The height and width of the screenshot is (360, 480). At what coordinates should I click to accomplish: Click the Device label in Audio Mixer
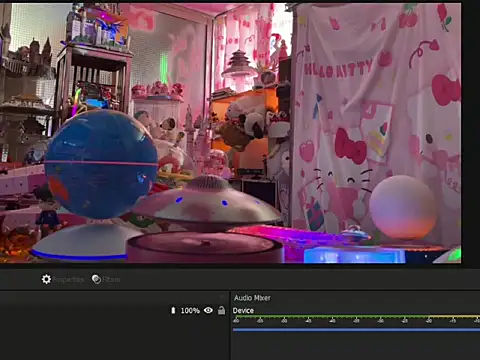pyautogui.click(x=243, y=311)
